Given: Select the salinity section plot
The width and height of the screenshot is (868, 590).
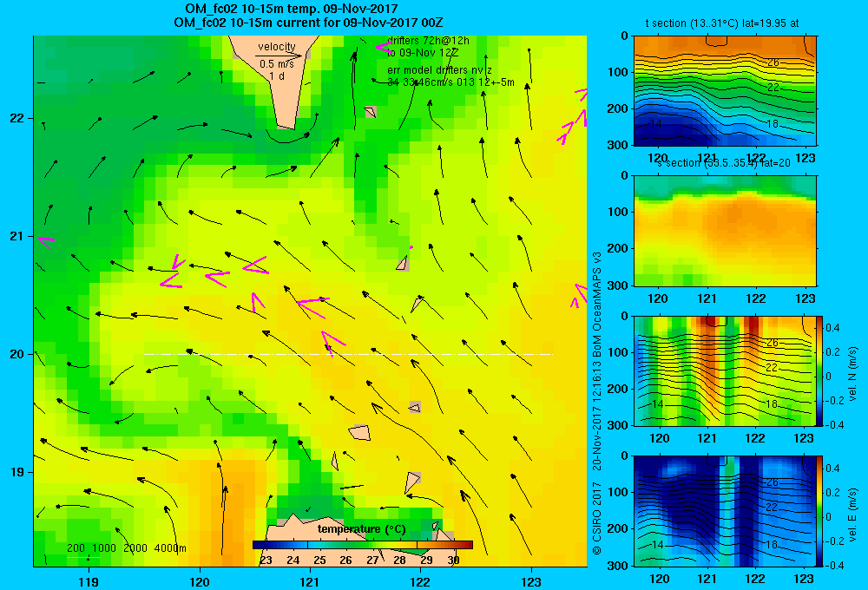Looking at the screenshot, I should pyautogui.click(x=725, y=231).
